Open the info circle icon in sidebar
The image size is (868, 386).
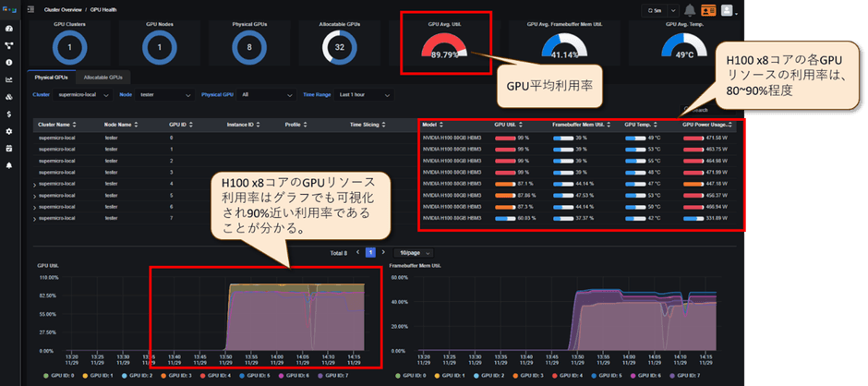(x=9, y=63)
